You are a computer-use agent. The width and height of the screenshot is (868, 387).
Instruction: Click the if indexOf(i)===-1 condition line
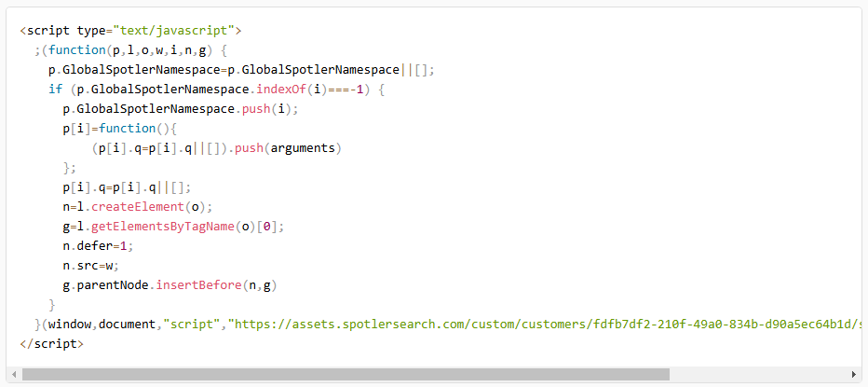[x=216, y=90]
